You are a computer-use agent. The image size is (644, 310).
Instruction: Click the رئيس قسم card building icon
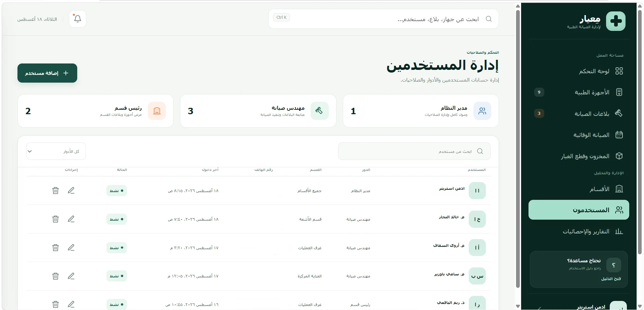click(157, 111)
